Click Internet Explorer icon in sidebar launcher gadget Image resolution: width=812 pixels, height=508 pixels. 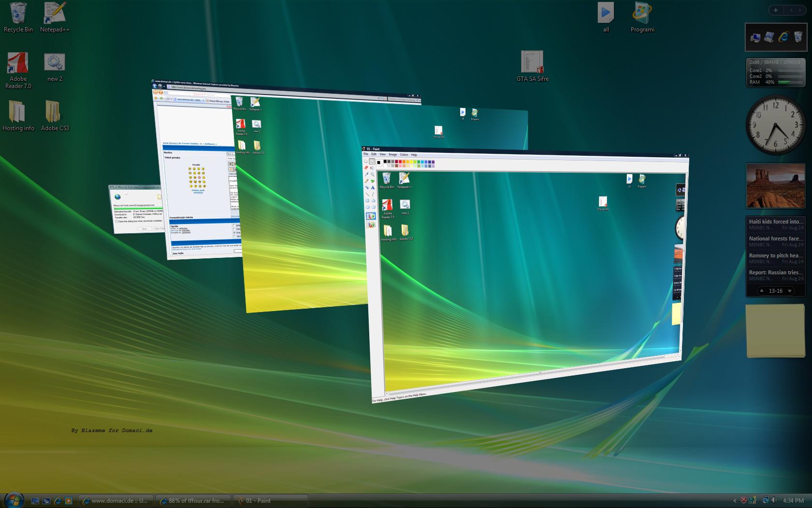(x=783, y=36)
